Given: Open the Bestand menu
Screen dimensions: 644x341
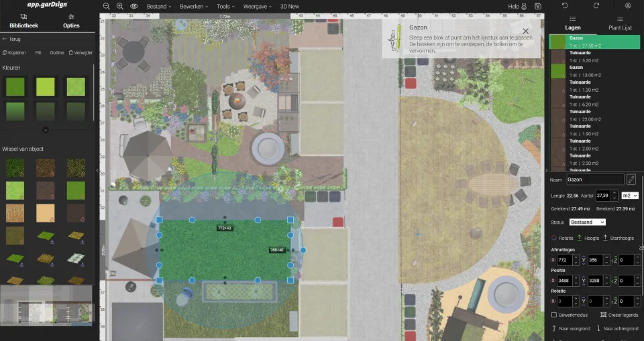Looking at the screenshot, I should pos(159,6).
